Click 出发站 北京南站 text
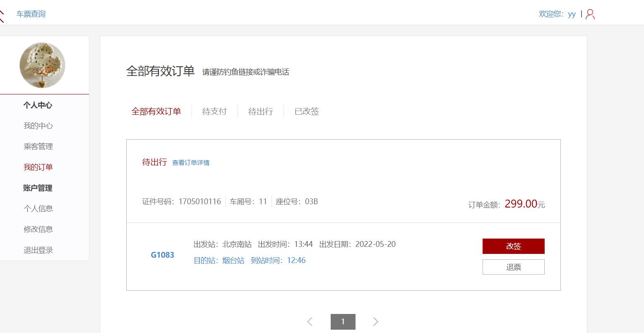The image size is (644, 333). coord(223,244)
